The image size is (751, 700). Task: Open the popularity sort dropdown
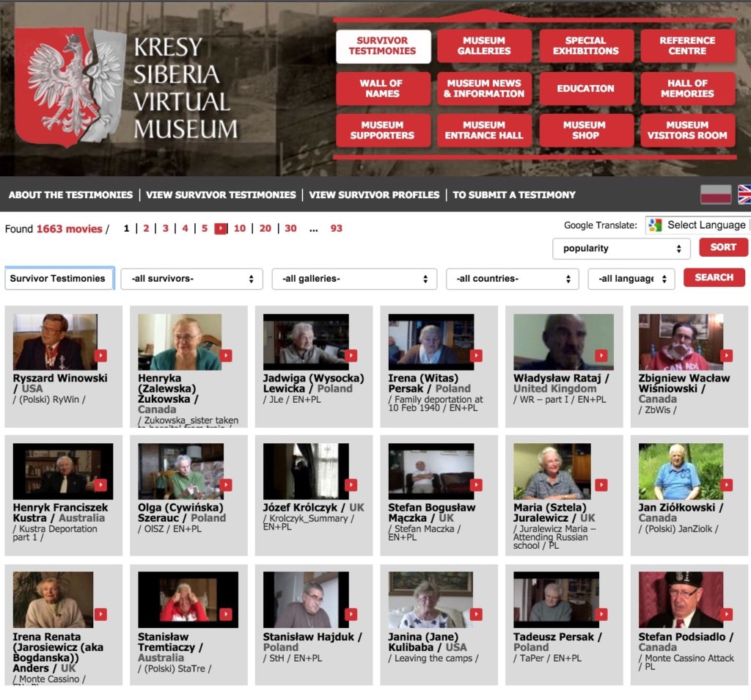tap(621, 249)
